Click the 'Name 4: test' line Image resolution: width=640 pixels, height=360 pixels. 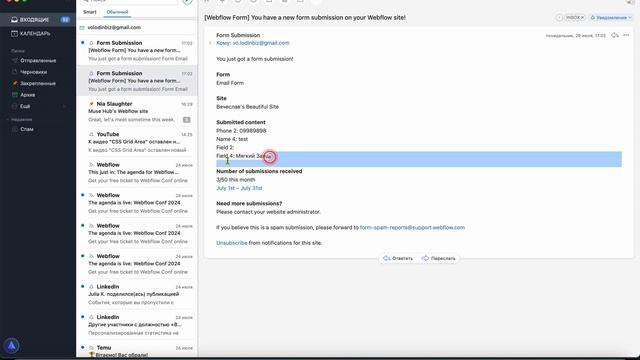pos(232,139)
